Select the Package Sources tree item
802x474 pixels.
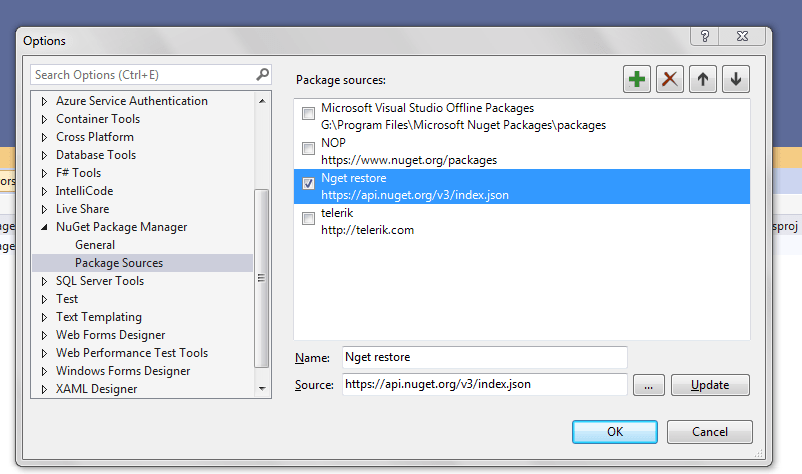tap(119, 263)
